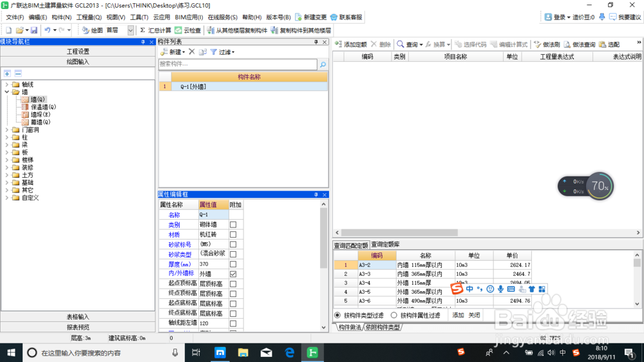Delete component with X icon in 构件列表
The height and width of the screenshot is (362, 644).
pyautogui.click(x=192, y=52)
